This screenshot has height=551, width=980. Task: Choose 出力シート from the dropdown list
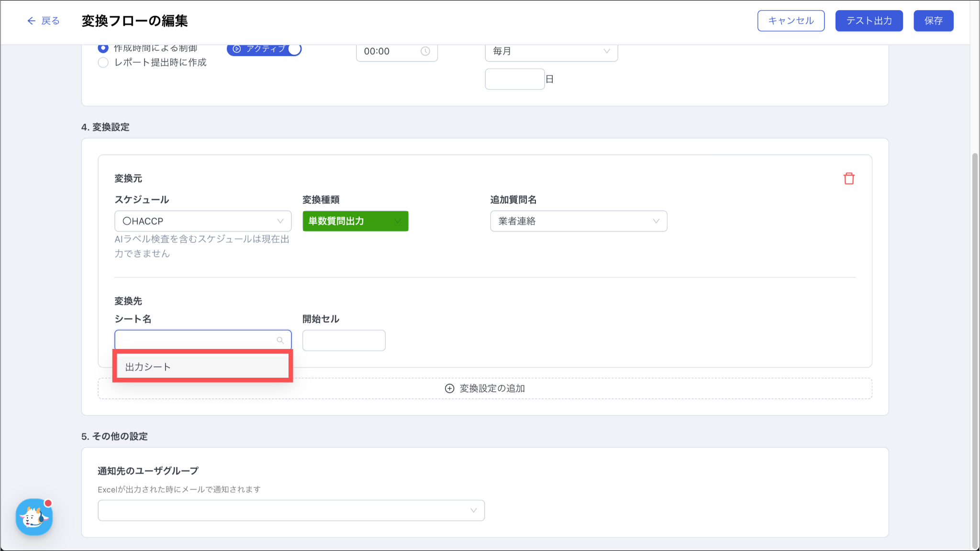click(202, 367)
